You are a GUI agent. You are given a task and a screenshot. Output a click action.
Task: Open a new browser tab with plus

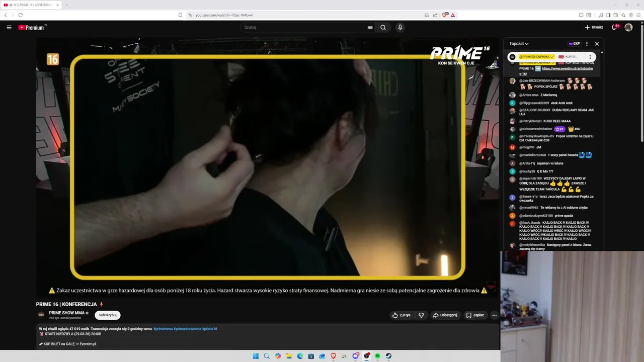66,5
